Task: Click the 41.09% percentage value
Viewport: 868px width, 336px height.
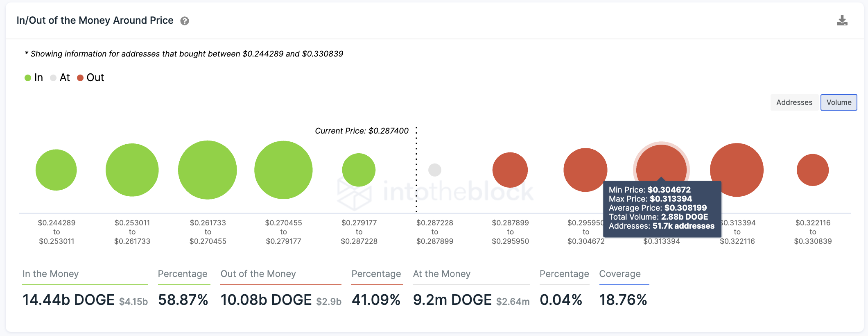Action: click(x=376, y=300)
